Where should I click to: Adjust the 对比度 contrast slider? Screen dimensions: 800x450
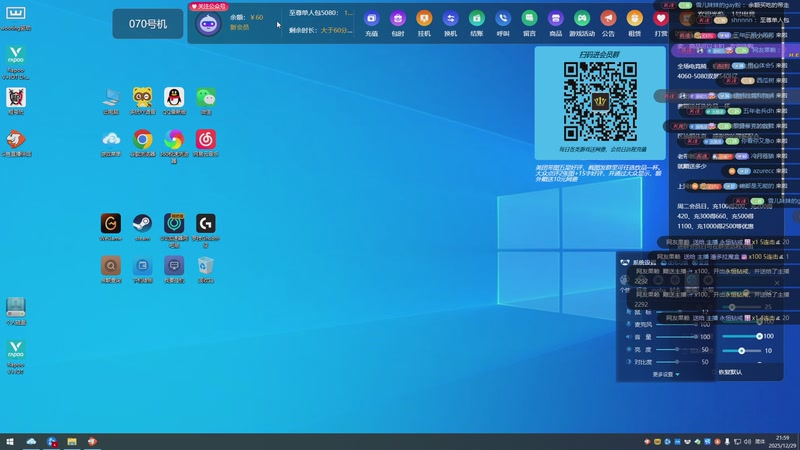click(x=677, y=362)
